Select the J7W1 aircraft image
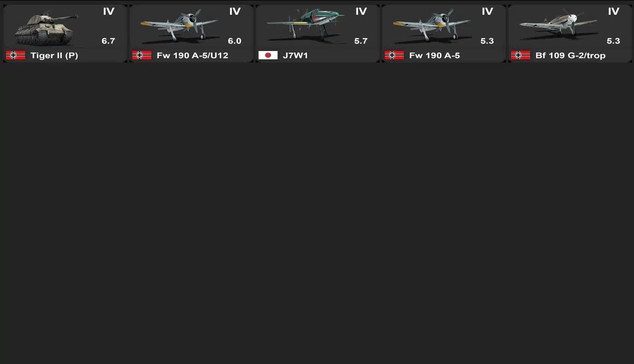The height and width of the screenshot is (364, 634). point(305,24)
